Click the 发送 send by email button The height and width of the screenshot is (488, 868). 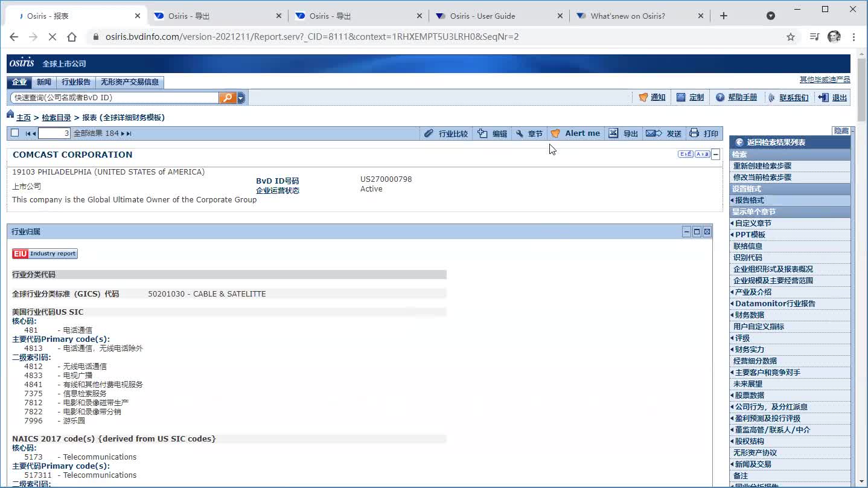click(x=663, y=133)
